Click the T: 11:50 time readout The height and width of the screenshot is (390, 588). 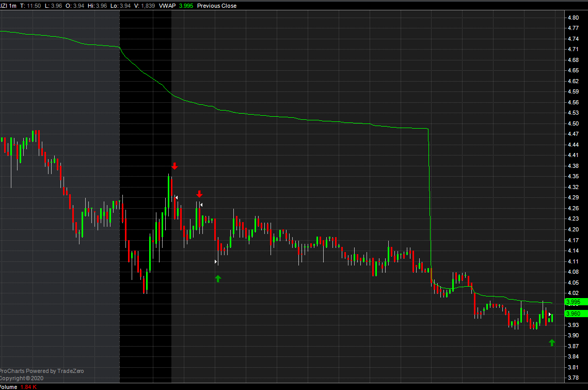point(30,6)
